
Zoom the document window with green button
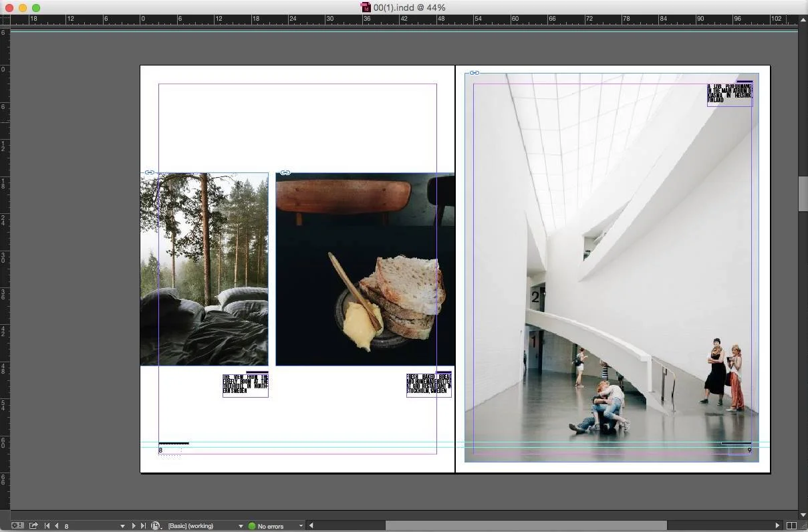coord(36,7)
